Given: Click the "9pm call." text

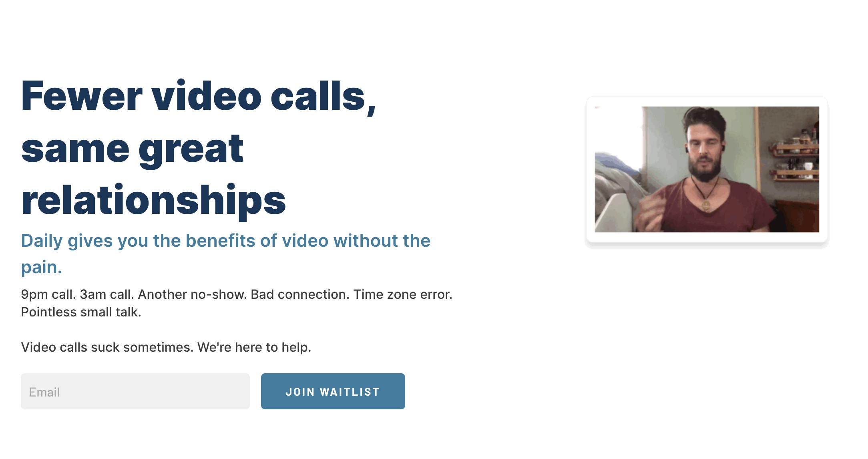Looking at the screenshot, I should coord(48,294).
